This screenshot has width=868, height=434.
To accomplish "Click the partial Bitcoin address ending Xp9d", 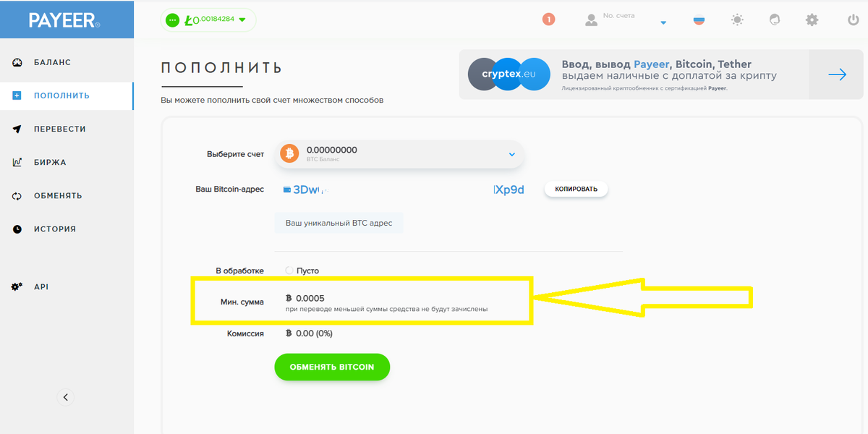I will pyautogui.click(x=509, y=190).
